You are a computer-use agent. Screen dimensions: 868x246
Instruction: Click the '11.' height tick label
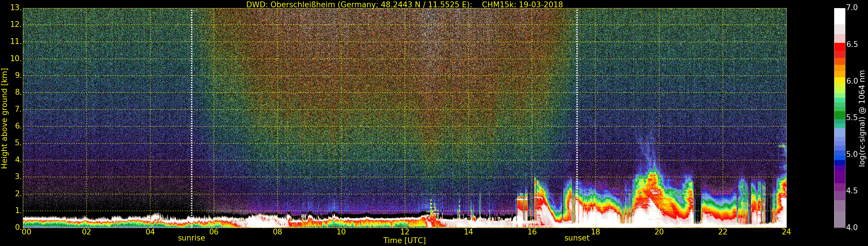pyautogui.click(x=16, y=41)
